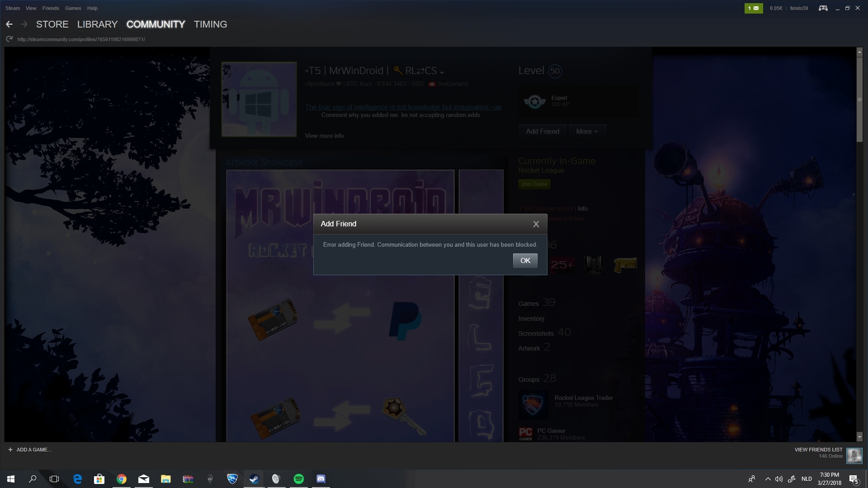Open the Steam taskbar icon
The height and width of the screenshot is (488, 868).
(254, 479)
